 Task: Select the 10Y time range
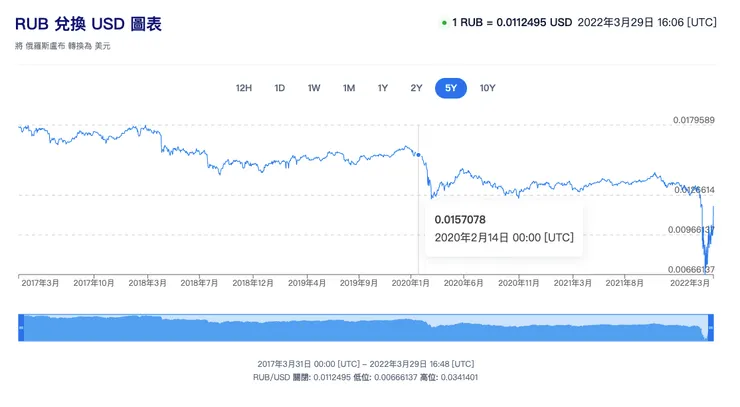[487, 88]
